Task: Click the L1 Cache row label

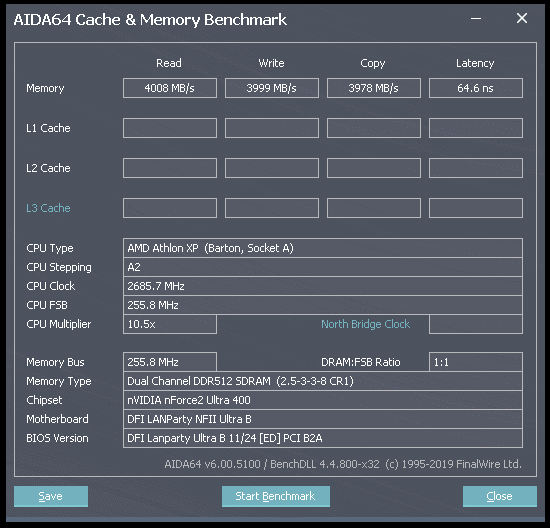Action: 48,128
